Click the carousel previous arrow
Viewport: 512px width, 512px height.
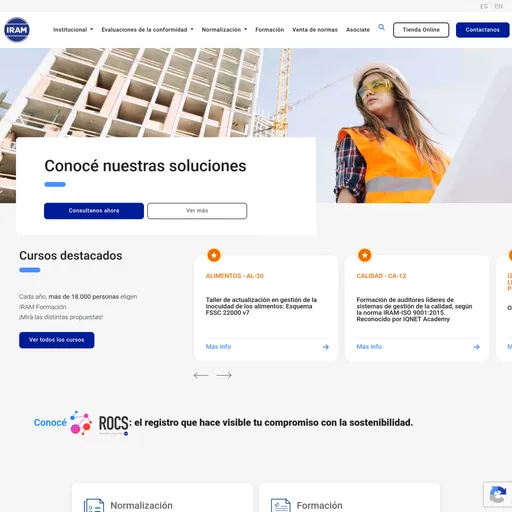click(201, 375)
